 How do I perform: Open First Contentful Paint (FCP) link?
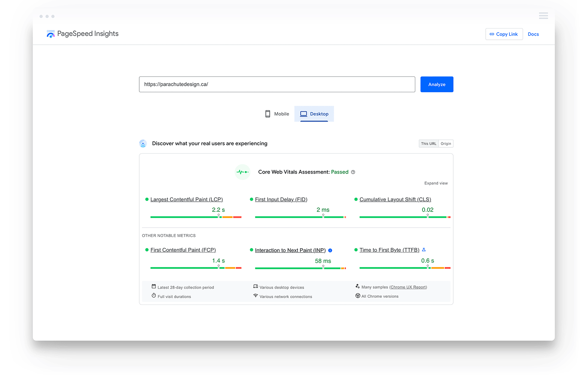click(x=183, y=250)
